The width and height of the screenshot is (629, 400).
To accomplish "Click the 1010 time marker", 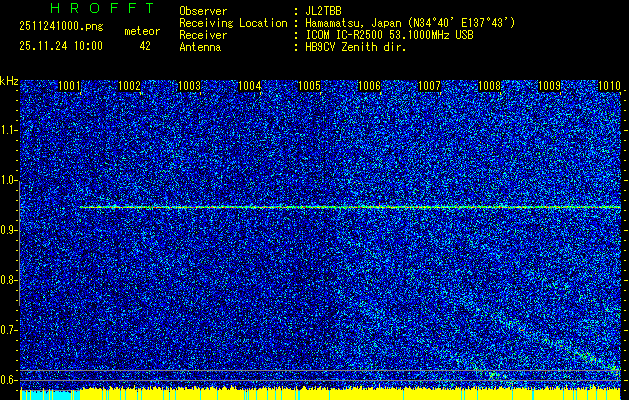I will click(609, 86).
